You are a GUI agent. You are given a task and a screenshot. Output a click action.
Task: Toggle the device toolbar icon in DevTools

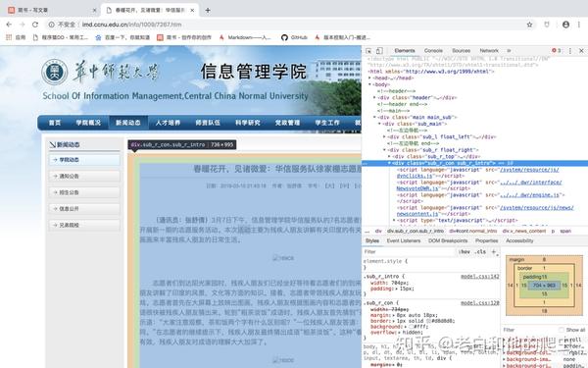[x=379, y=51]
